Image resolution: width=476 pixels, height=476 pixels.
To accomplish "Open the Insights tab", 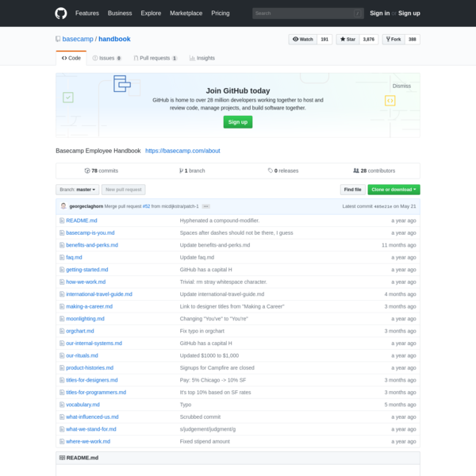I will pos(202,58).
